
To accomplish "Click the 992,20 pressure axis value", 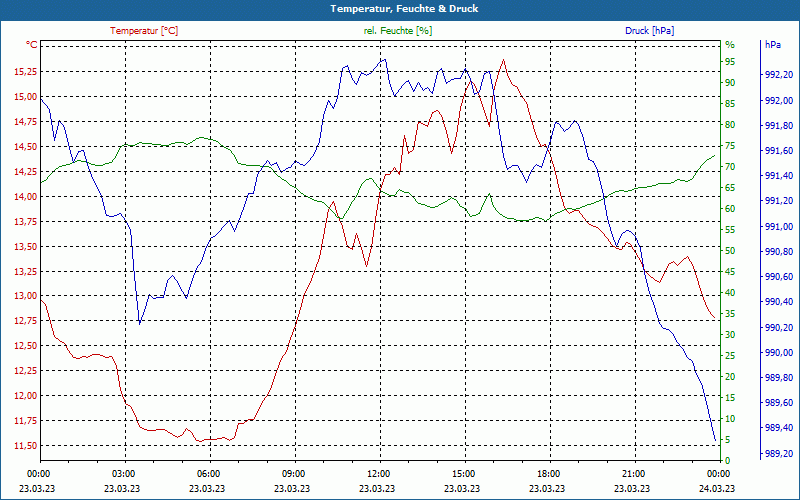I will [x=779, y=75].
